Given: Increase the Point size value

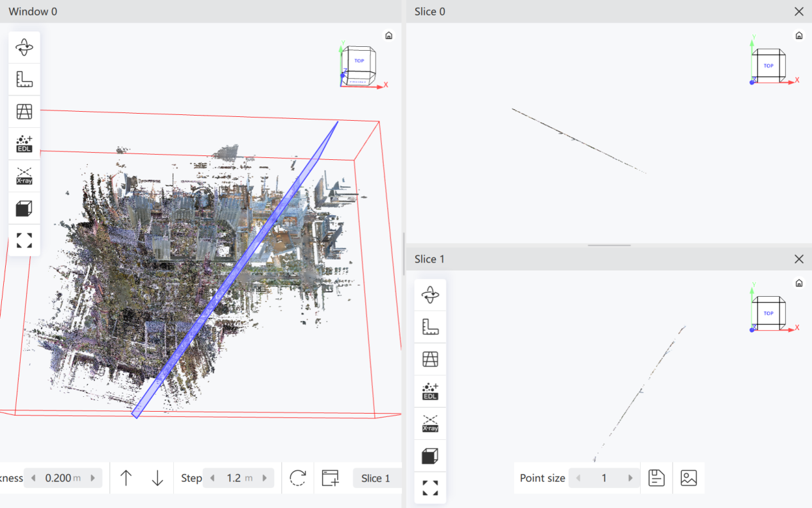Looking at the screenshot, I should click(630, 478).
